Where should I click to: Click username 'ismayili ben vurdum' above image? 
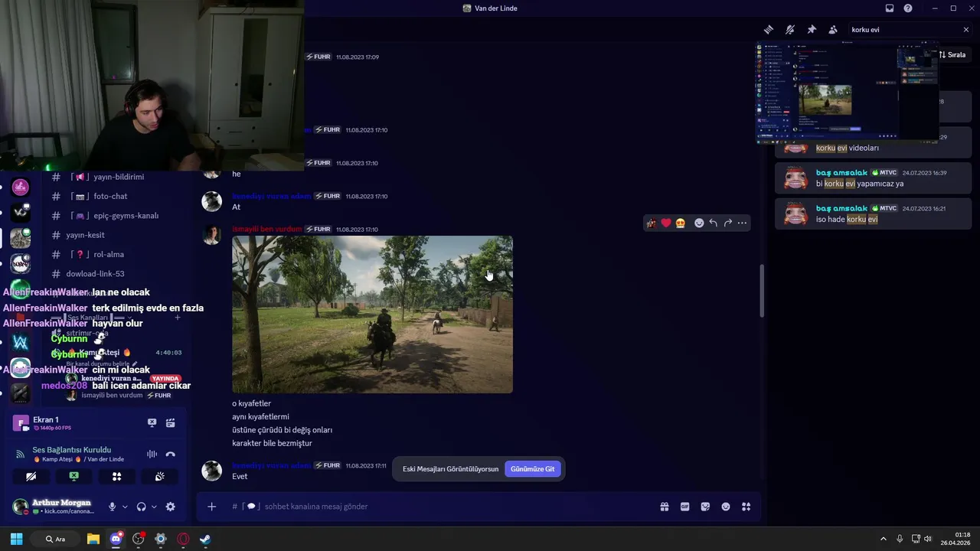click(267, 230)
